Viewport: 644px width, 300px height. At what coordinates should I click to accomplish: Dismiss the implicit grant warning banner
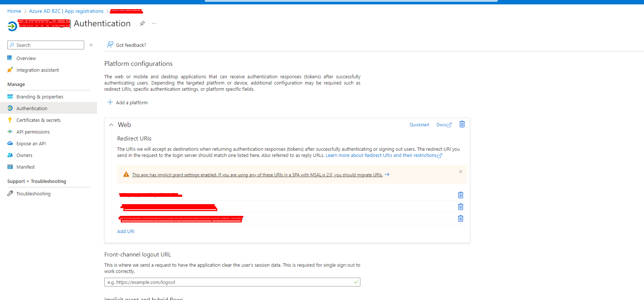[x=461, y=172]
